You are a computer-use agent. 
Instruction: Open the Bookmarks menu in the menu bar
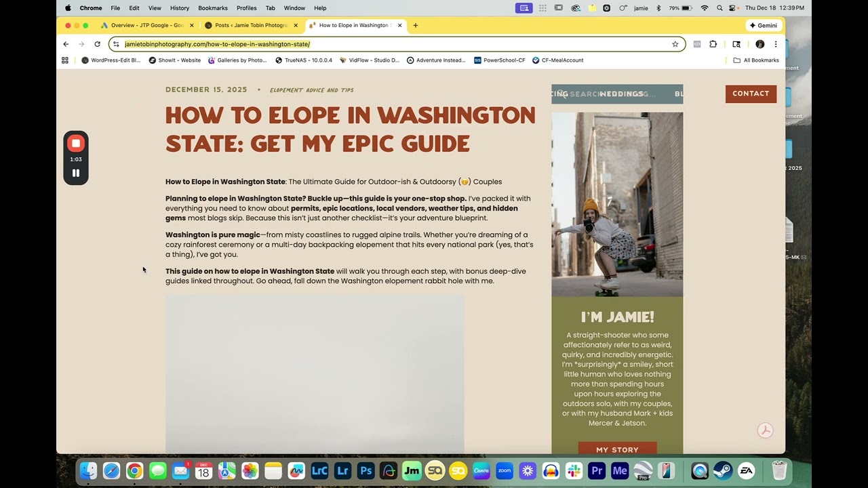213,8
